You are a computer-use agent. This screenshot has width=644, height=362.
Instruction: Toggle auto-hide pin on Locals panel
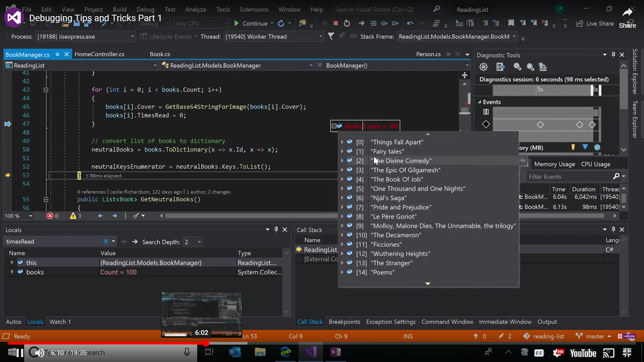tap(276, 229)
